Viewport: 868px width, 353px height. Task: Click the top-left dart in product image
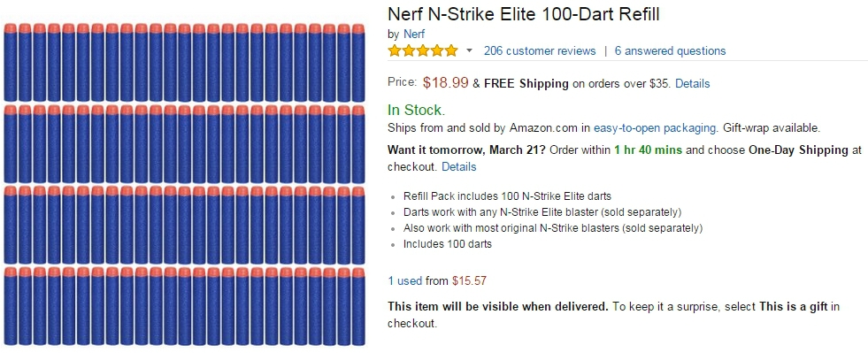coord(11,63)
